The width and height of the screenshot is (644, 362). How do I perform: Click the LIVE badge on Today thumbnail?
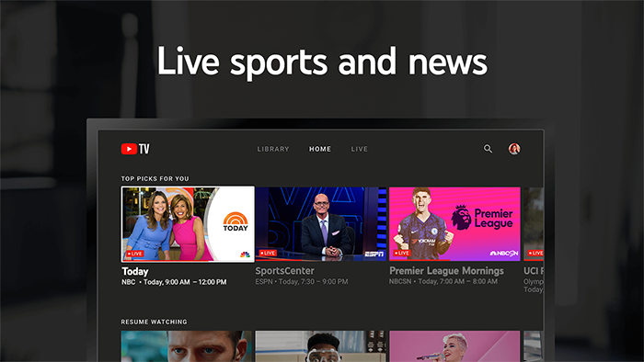pyautogui.click(x=134, y=254)
